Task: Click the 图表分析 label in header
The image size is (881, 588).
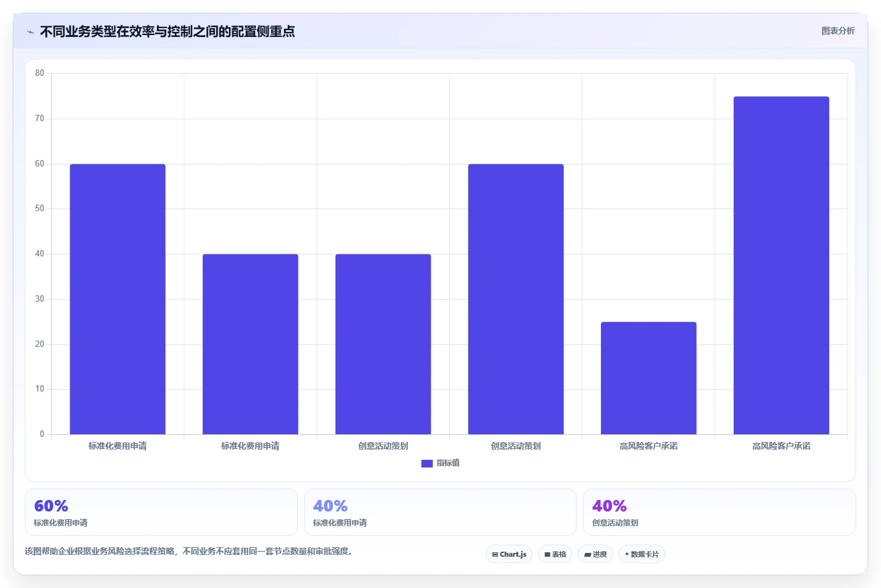Action: 838,31
